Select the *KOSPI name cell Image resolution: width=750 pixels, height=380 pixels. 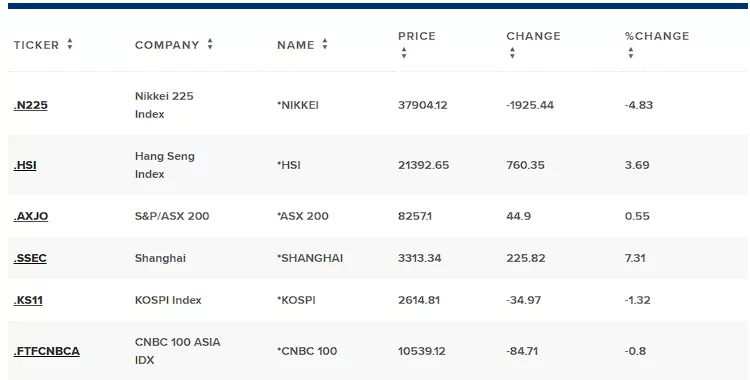tap(296, 301)
